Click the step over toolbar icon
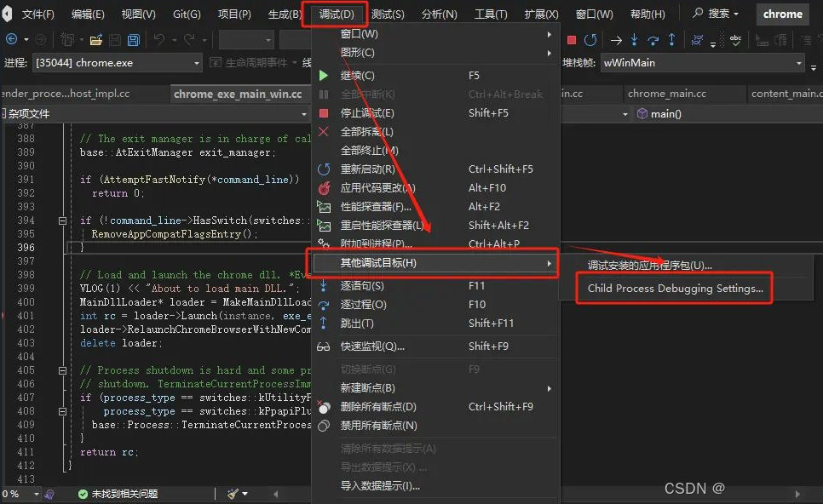The image size is (823, 504). [653, 40]
